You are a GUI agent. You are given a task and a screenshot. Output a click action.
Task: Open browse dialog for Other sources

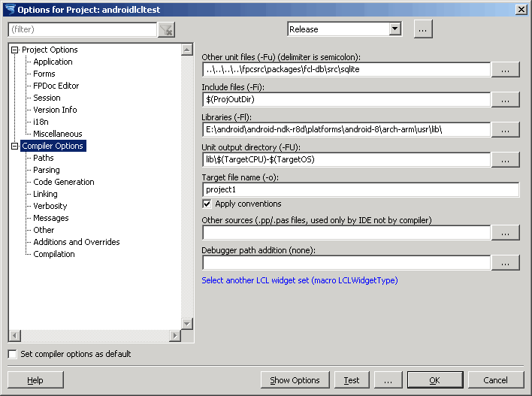(506, 232)
